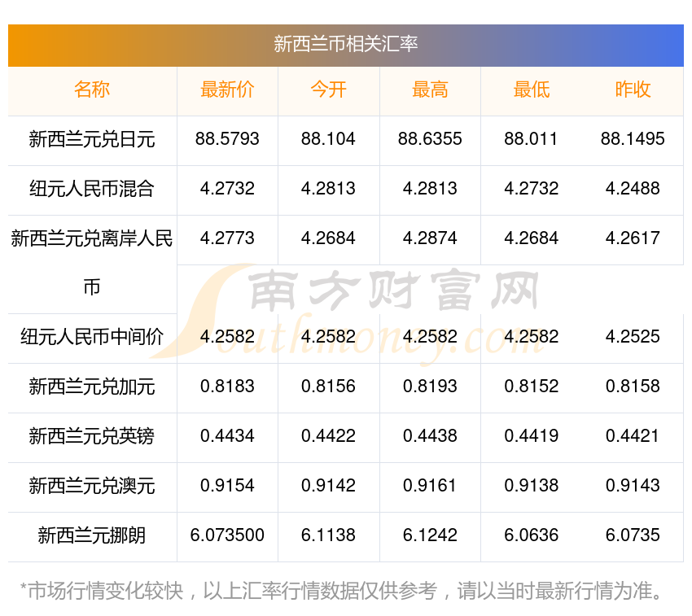
Task: Select the 新西兰元兑日元 row name
Action: (x=92, y=139)
